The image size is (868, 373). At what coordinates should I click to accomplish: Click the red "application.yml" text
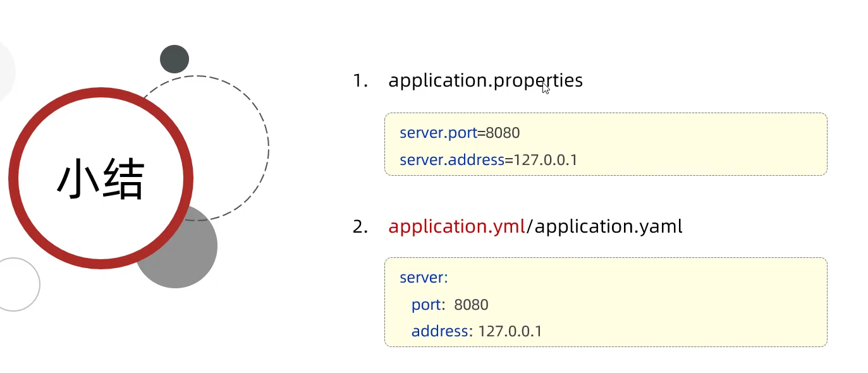[x=456, y=226]
